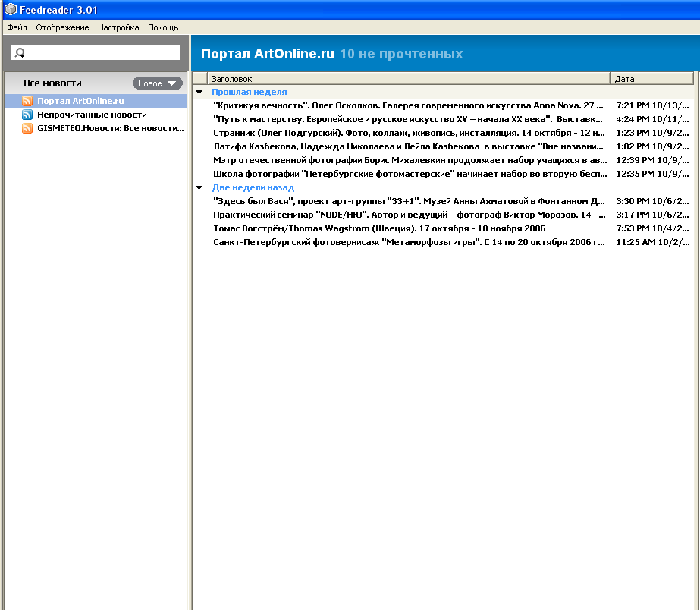
Task: Sort by the Дата column header
Action: pyautogui.click(x=651, y=79)
